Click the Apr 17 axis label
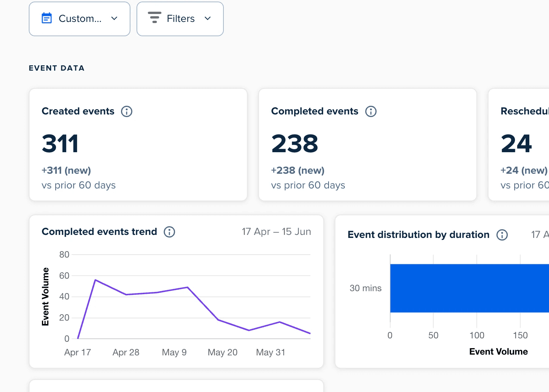This screenshot has height=392, width=549. pyautogui.click(x=78, y=352)
